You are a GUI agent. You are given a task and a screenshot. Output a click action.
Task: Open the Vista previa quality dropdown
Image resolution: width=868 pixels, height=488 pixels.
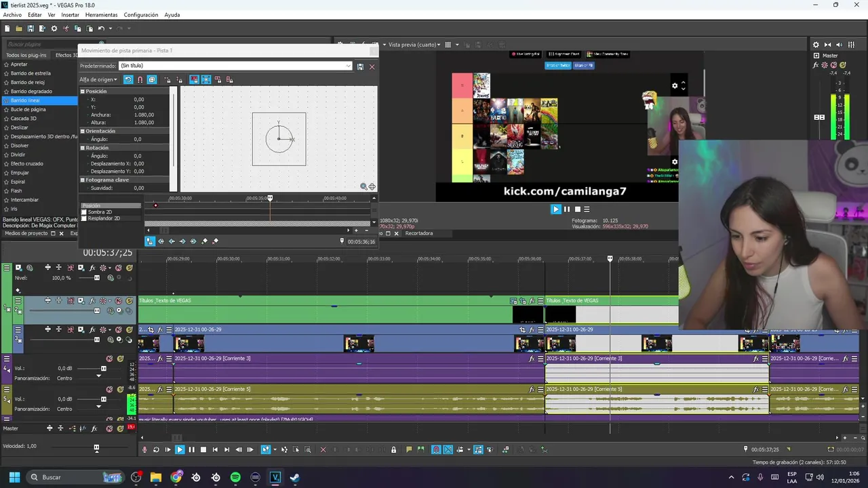pyautogui.click(x=414, y=45)
